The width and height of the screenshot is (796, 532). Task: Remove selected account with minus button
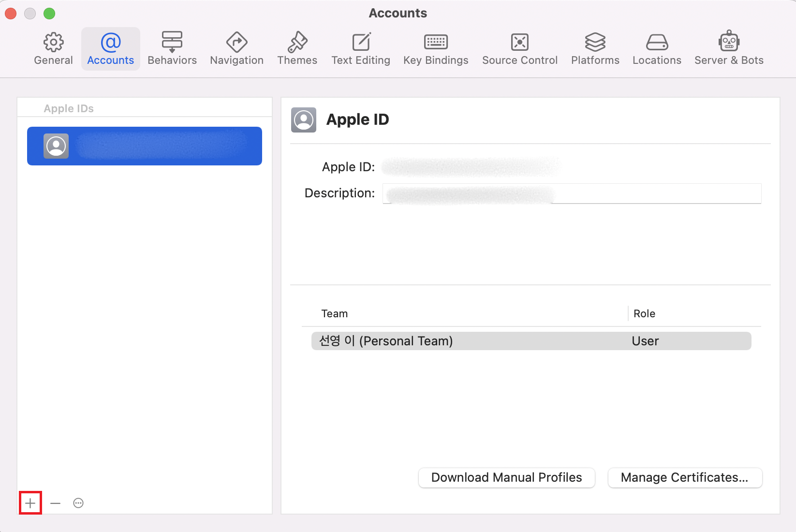point(56,503)
